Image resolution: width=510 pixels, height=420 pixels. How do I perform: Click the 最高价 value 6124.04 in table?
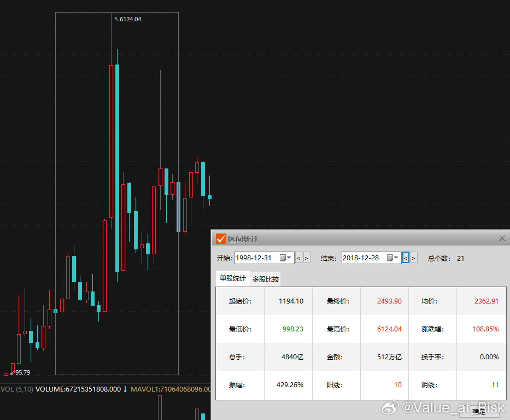pyautogui.click(x=389, y=329)
